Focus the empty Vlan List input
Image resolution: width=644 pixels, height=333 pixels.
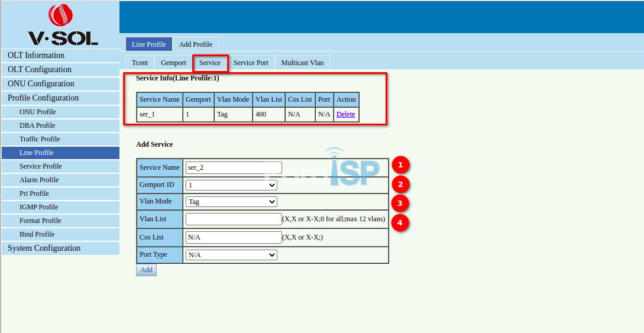pyautogui.click(x=234, y=219)
